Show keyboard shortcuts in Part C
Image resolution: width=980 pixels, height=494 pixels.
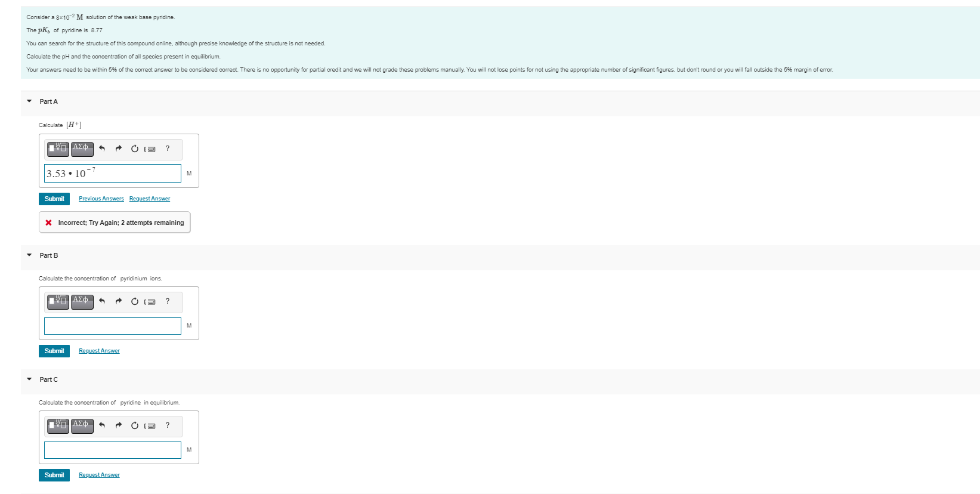[x=150, y=426]
